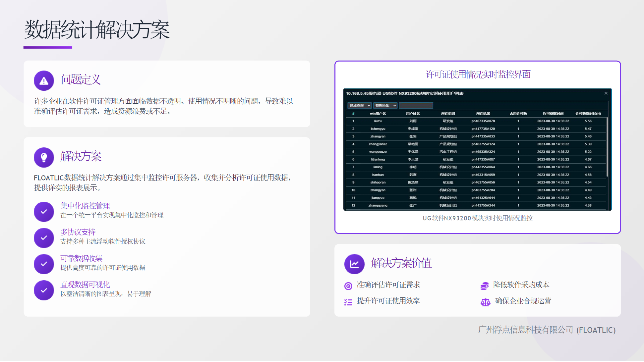This screenshot has width=644, height=362.
Task: Click the checkmark circle beside 直观数据可视化
Action: (44, 290)
